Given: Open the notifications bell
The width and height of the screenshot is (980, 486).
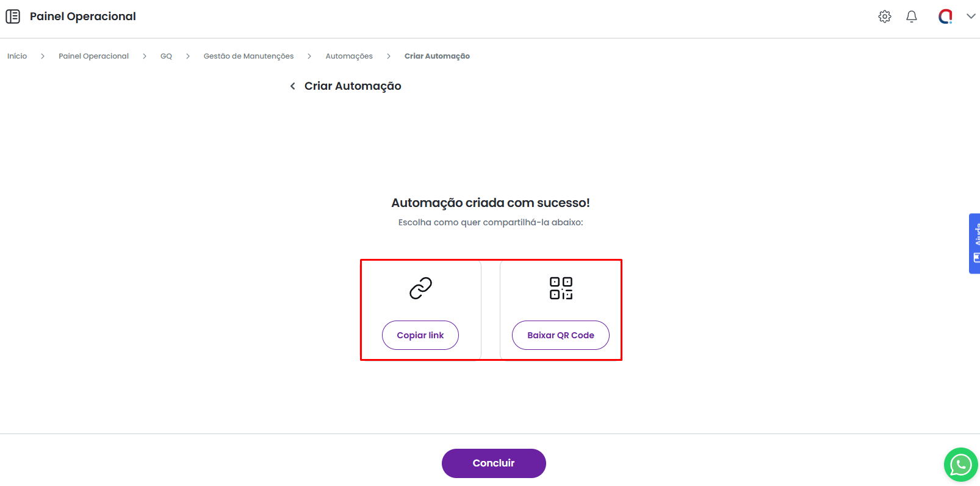Looking at the screenshot, I should [x=911, y=16].
